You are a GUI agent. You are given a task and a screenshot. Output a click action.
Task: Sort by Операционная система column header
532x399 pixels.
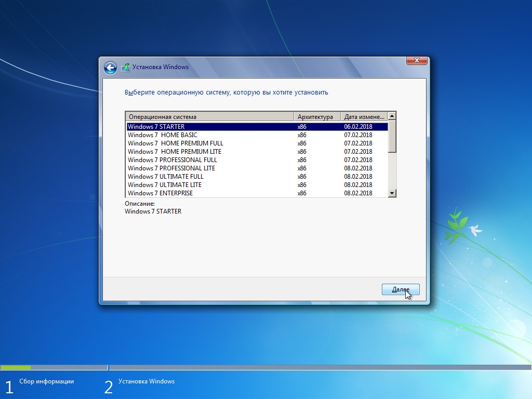point(210,116)
